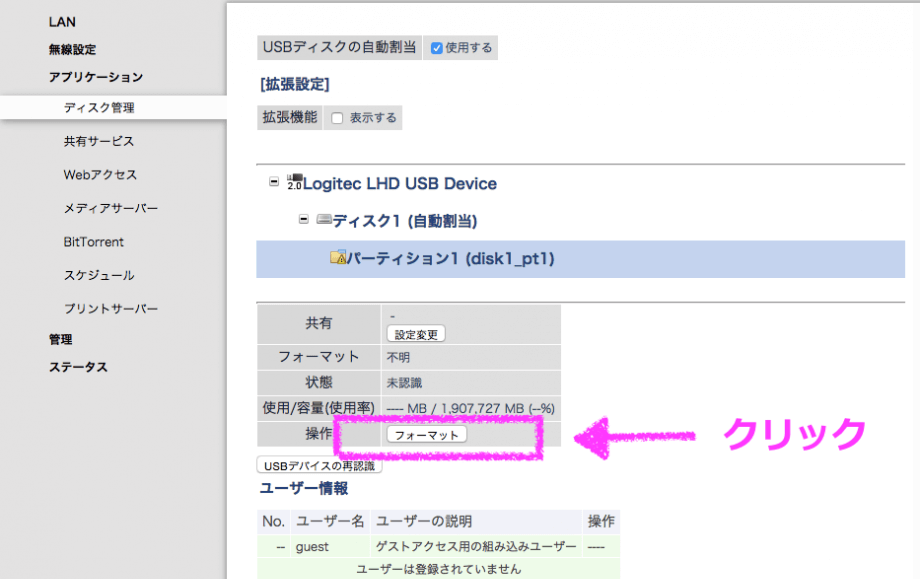Screen dimensions: 920x579
Task: Click the フォーマット button
Action: 426,435
